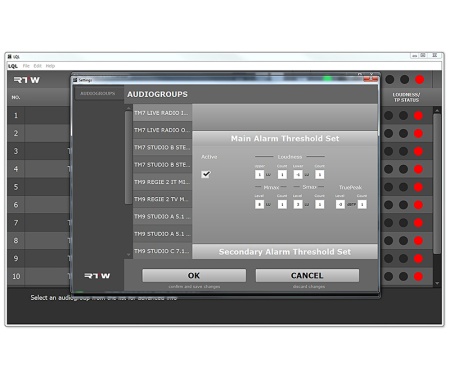Click CANCEL to discard changes
Viewport: 450px width, 380px height.
pyautogui.click(x=307, y=276)
